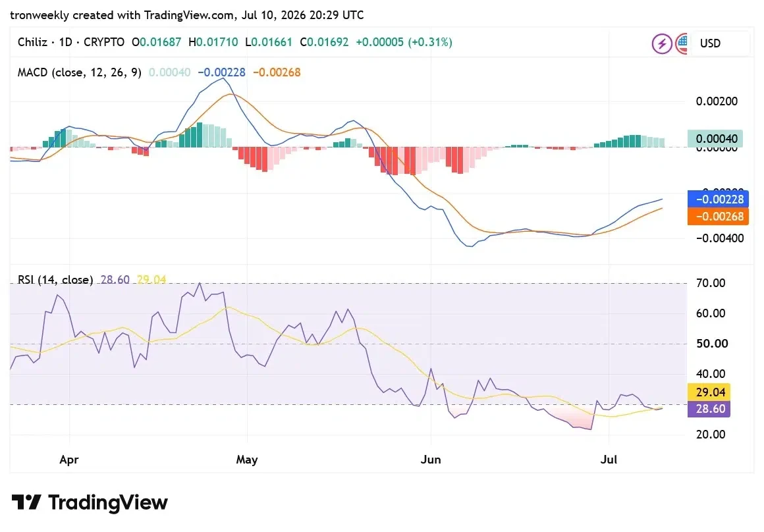
Task: Click the RSI legend value 28.60
Action: 115,280
